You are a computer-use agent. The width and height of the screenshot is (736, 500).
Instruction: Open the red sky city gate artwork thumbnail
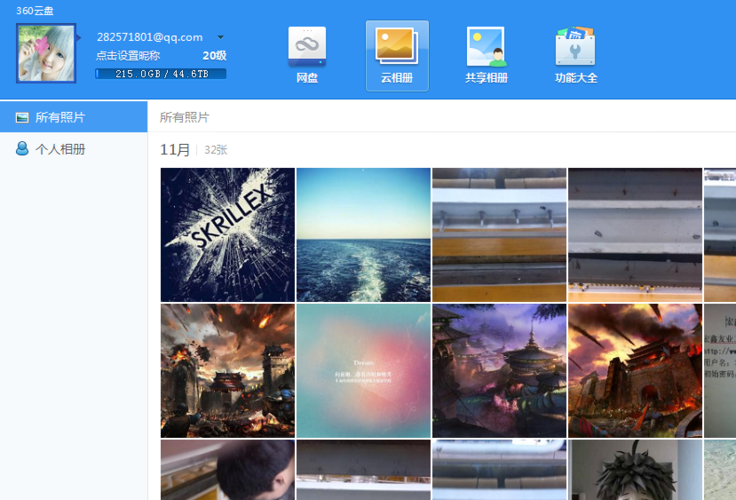pyautogui.click(x=635, y=371)
